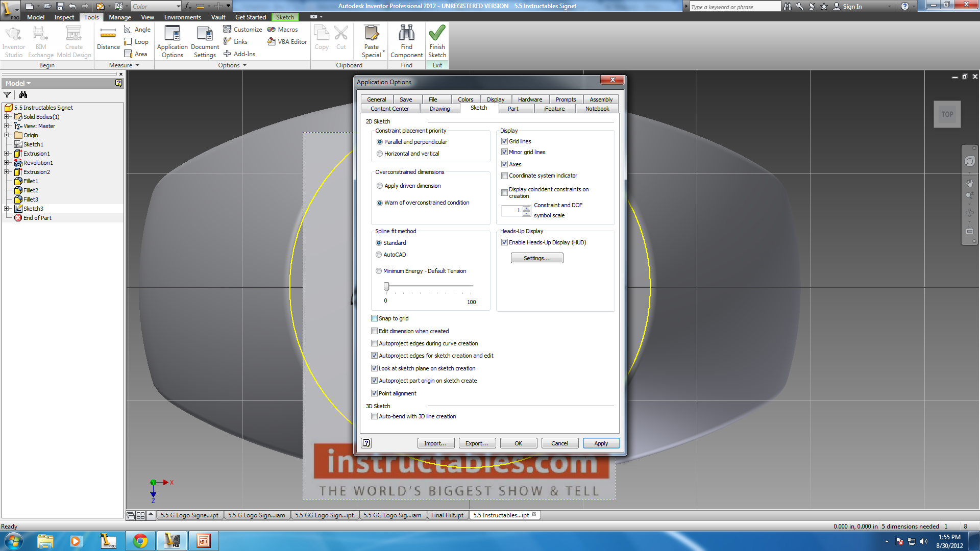
Task: Click the Windows Start button
Action: pyautogui.click(x=14, y=541)
